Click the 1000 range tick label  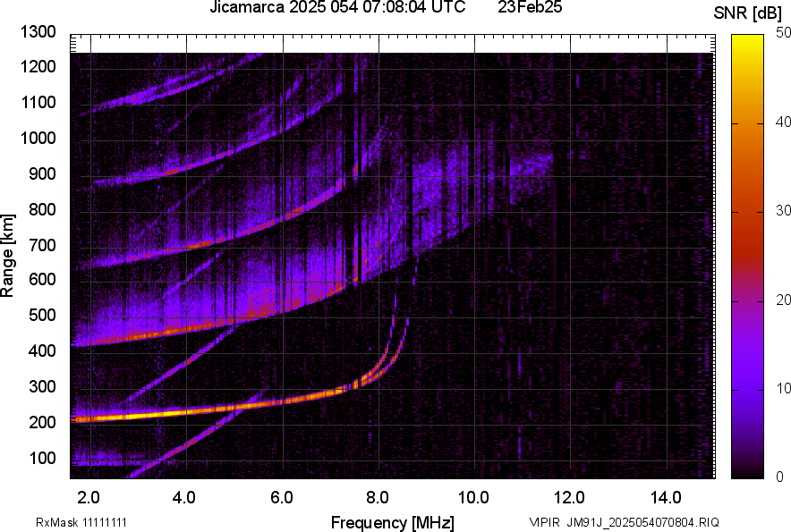click(x=38, y=139)
